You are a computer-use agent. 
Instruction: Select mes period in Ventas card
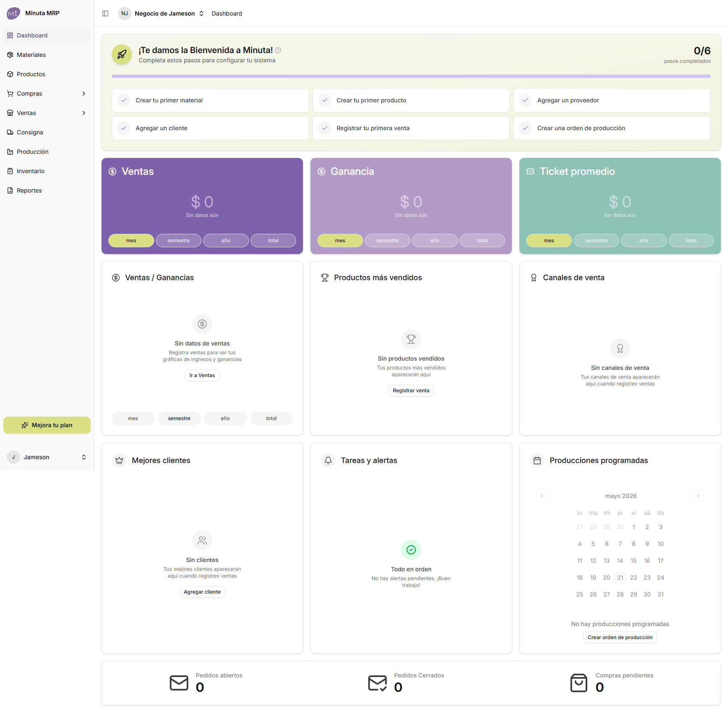click(x=131, y=241)
